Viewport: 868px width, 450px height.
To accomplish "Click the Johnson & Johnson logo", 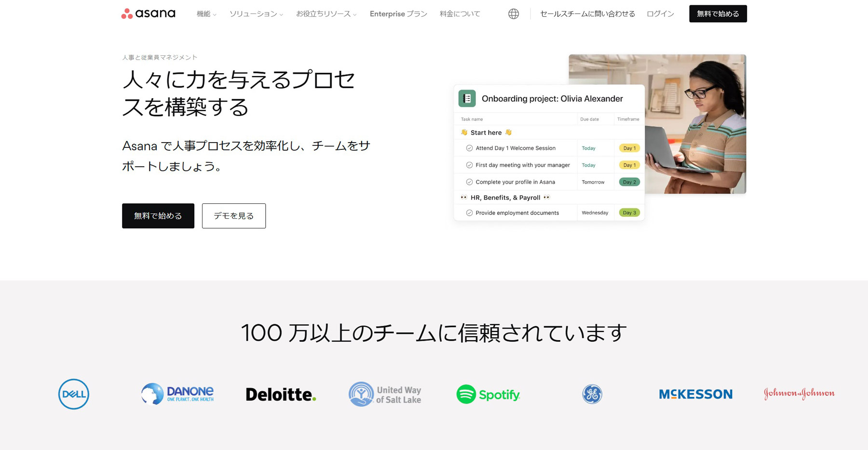I will tap(799, 394).
